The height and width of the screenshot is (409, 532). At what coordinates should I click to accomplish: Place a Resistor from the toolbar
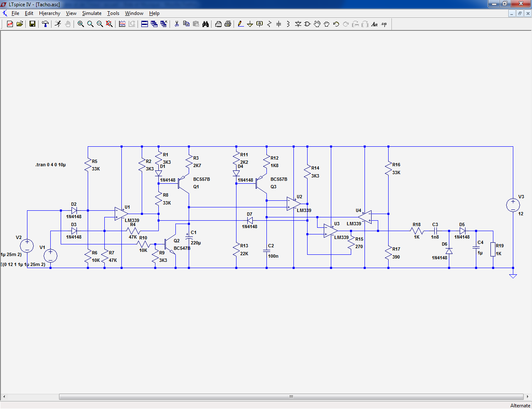pos(269,24)
